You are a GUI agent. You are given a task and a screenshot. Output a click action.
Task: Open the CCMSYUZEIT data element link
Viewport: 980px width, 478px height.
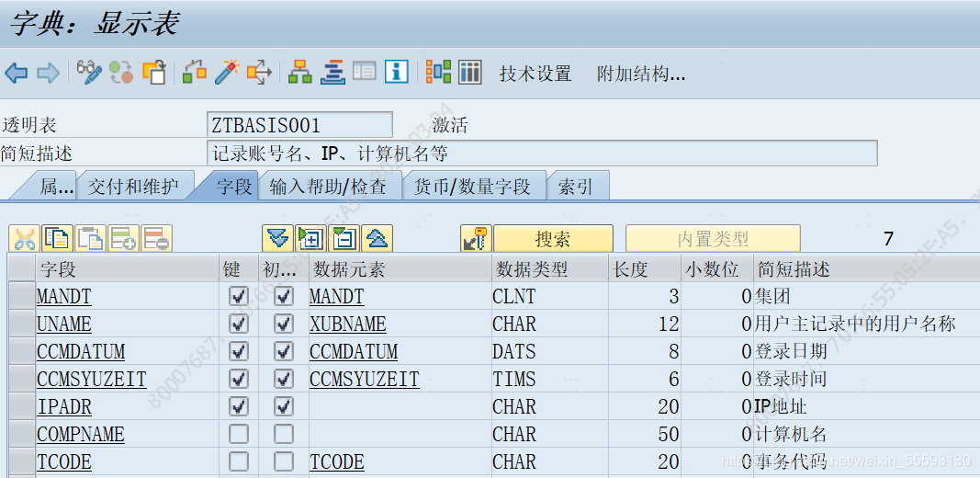pyautogui.click(x=365, y=379)
